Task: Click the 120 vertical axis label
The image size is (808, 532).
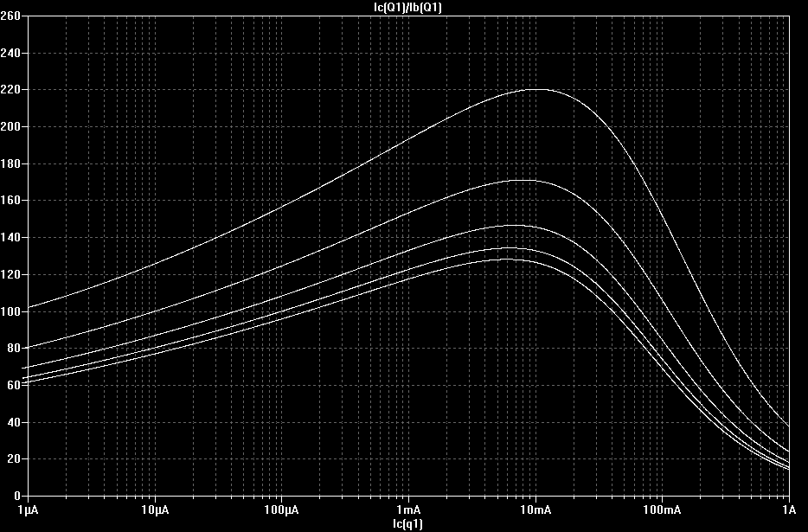Action: click(x=10, y=275)
